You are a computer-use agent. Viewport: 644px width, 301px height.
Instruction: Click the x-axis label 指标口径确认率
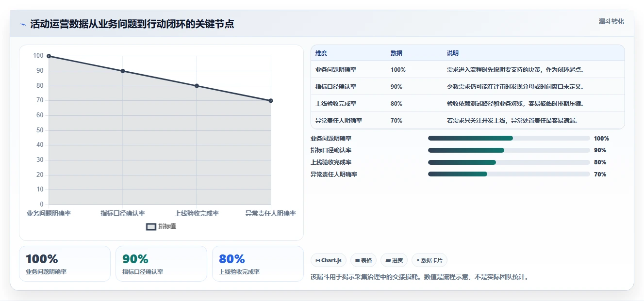(123, 214)
